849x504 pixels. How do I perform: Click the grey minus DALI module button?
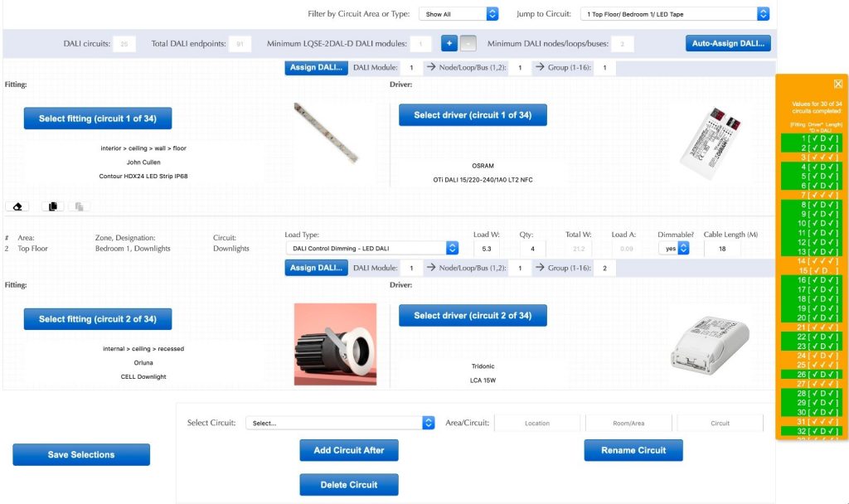pos(468,43)
